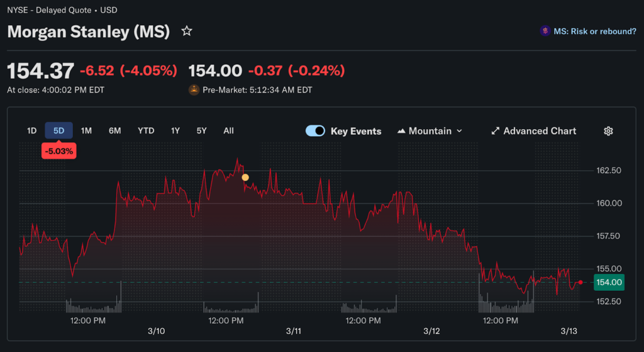644x352 pixels.
Task: Click the mountain chart type icon
Action: (x=401, y=131)
